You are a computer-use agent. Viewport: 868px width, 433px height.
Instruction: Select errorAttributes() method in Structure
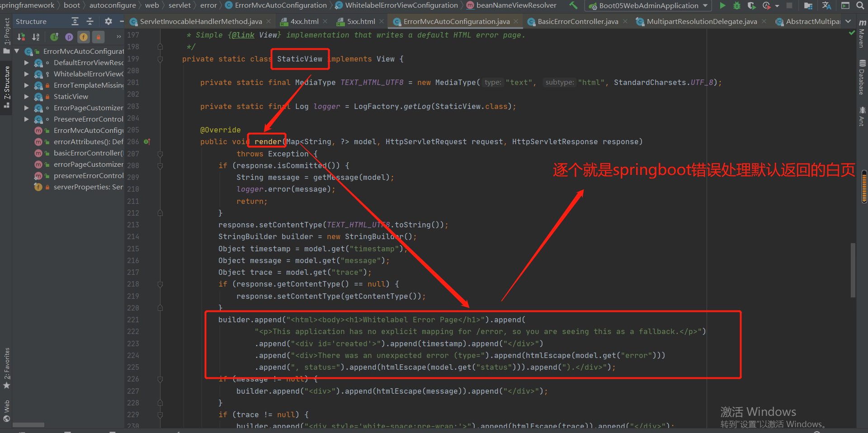coord(79,141)
